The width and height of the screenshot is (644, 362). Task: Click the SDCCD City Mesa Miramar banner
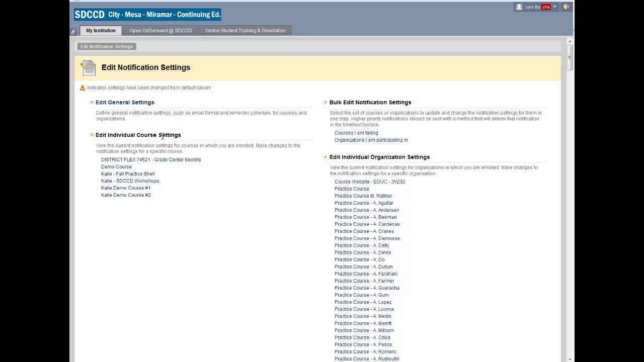pos(147,15)
